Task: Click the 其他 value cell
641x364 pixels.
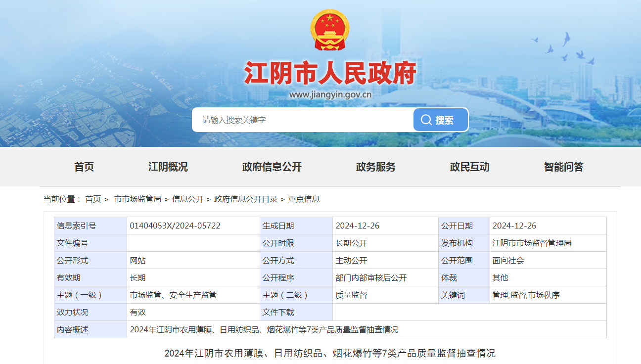Action: tap(548, 277)
